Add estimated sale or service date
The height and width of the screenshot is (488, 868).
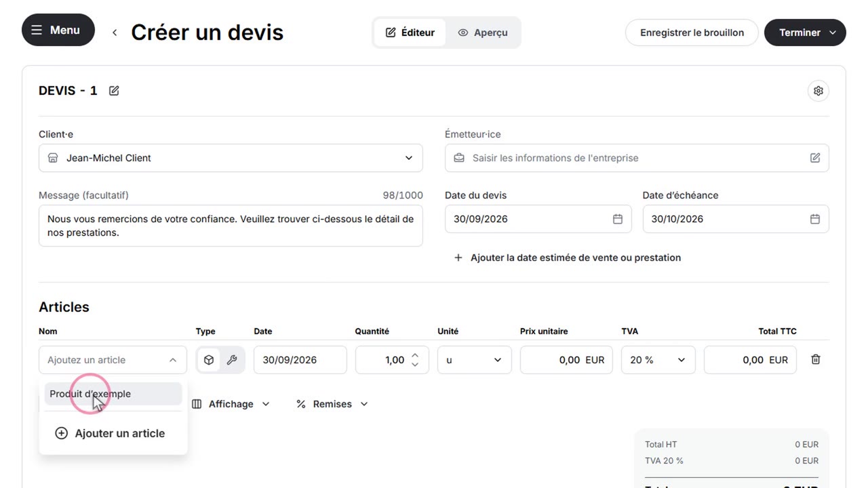pyautogui.click(x=568, y=258)
